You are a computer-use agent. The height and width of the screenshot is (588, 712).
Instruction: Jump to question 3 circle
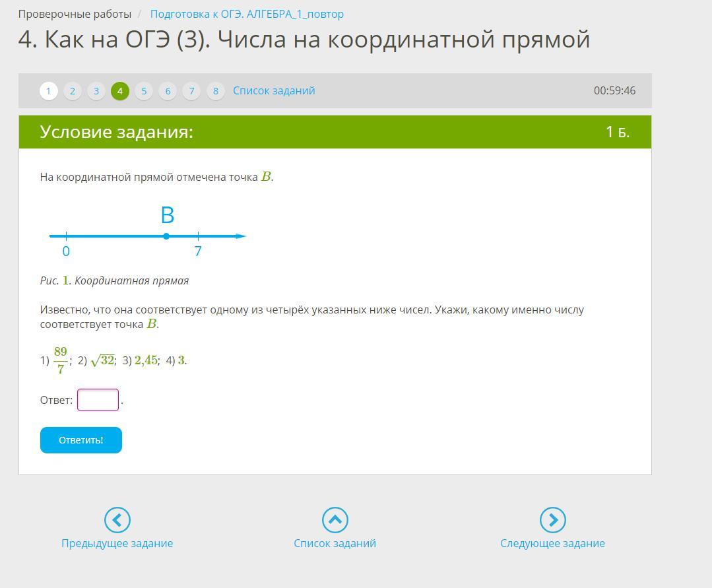click(96, 91)
